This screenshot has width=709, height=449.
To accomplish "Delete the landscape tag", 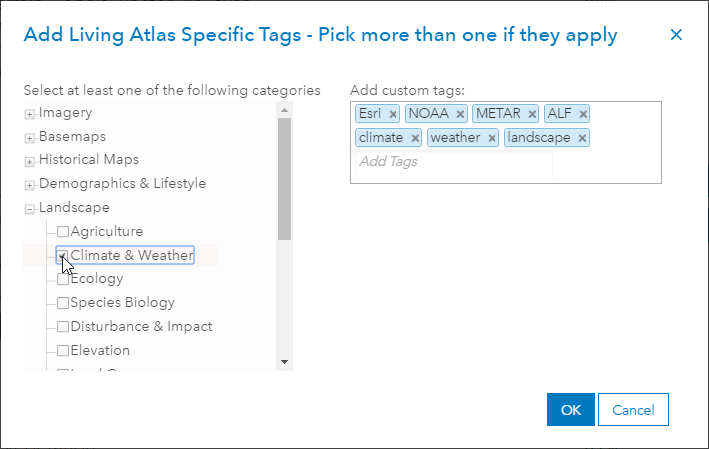I will point(582,138).
